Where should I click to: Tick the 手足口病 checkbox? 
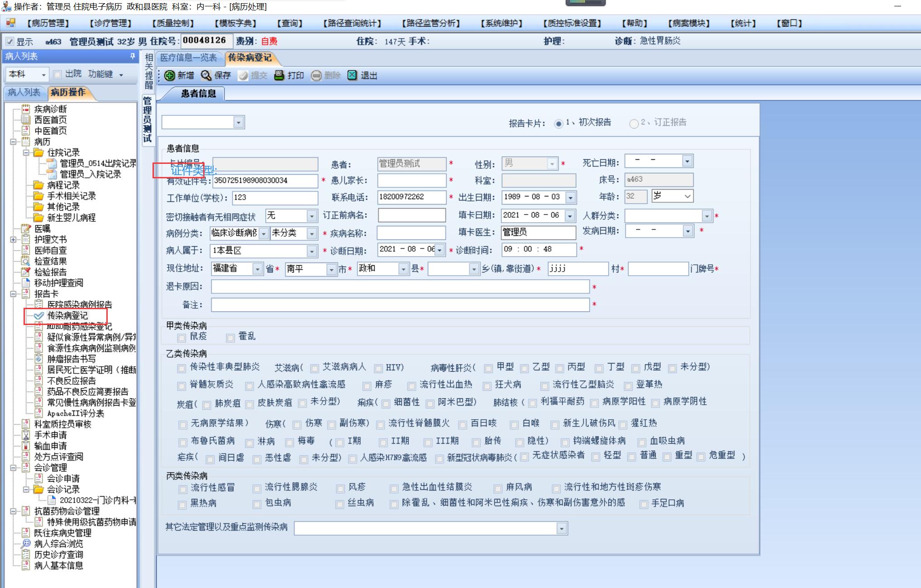643,504
